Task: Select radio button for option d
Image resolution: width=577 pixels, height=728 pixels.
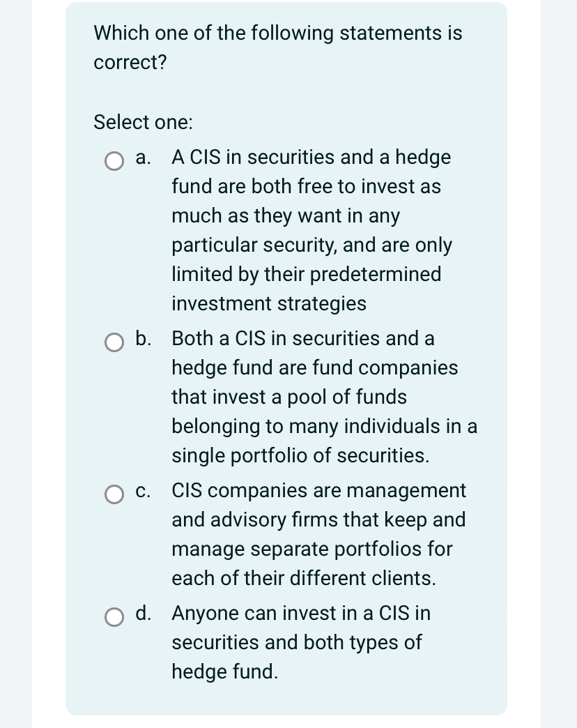Action: [114, 617]
